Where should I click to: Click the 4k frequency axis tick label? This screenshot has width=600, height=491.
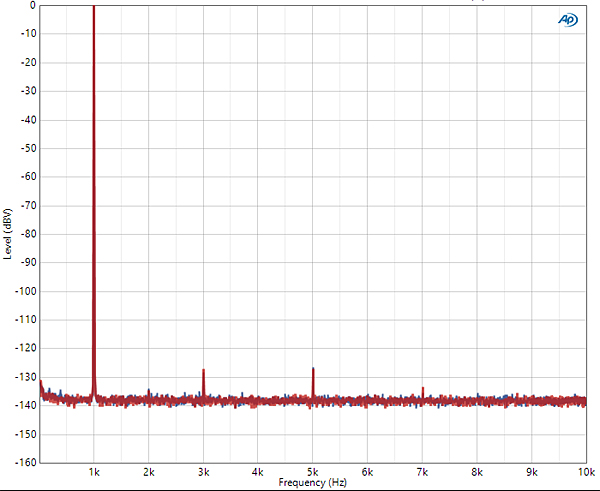pyautogui.click(x=258, y=471)
